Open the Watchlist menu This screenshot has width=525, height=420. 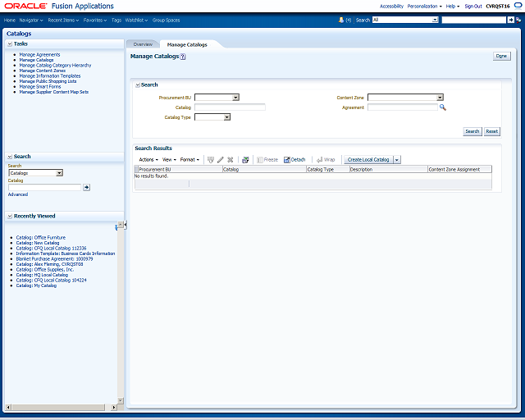pyautogui.click(x=136, y=21)
